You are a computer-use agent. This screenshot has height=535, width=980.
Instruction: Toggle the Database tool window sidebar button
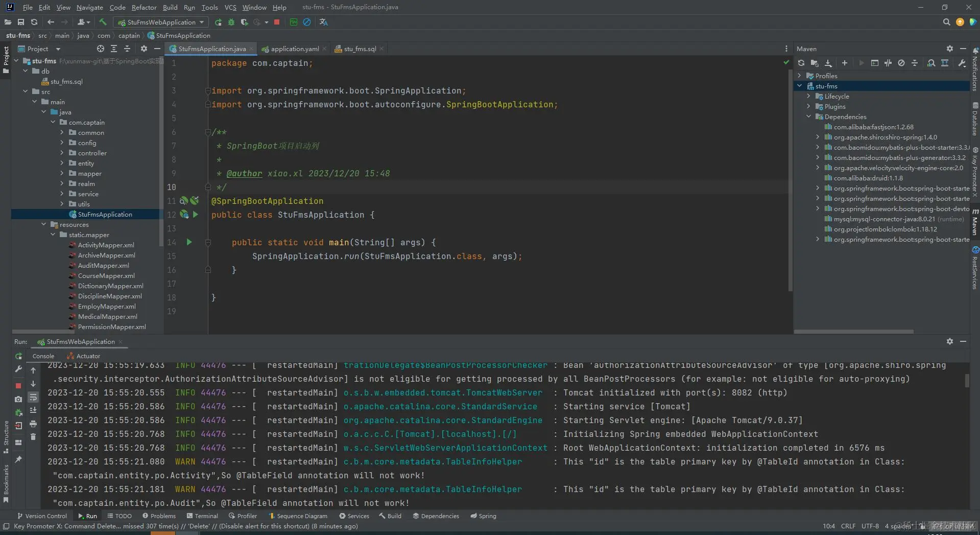tap(975, 119)
